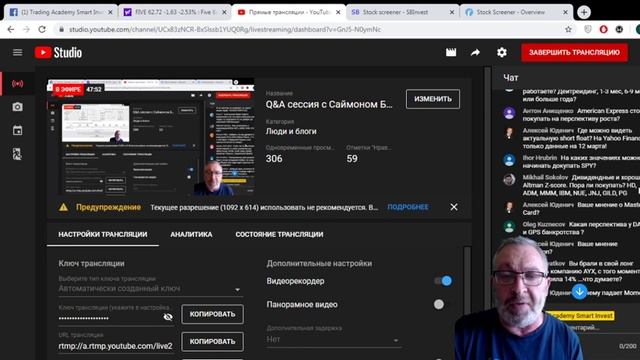Open the clapperboard highlight clip icon
Viewport: 640px width, 360px height.
pyautogui.click(x=451, y=52)
